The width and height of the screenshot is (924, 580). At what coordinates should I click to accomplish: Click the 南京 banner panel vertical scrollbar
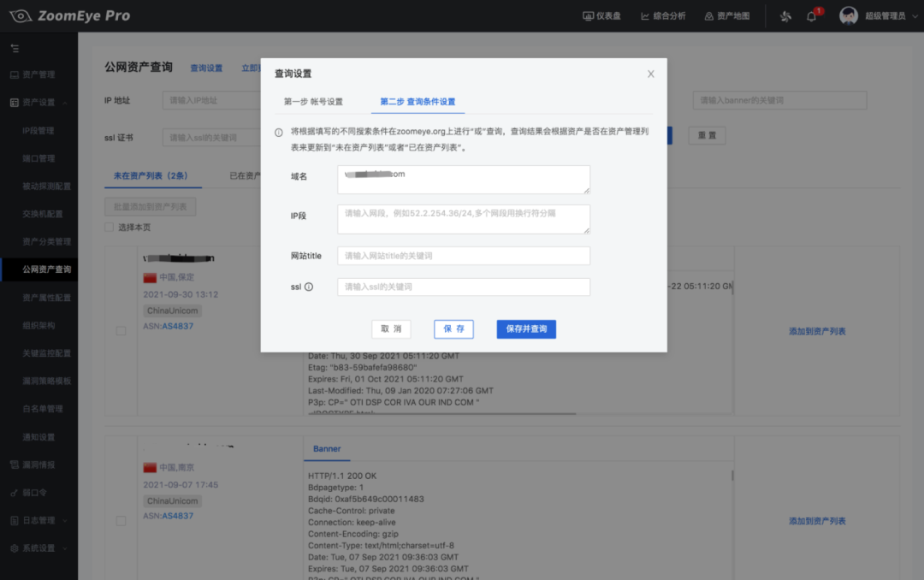(x=731, y=475)
